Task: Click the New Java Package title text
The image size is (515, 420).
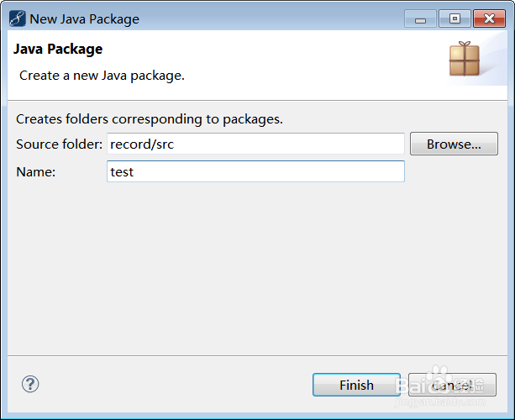Action: tap(84, 18)
